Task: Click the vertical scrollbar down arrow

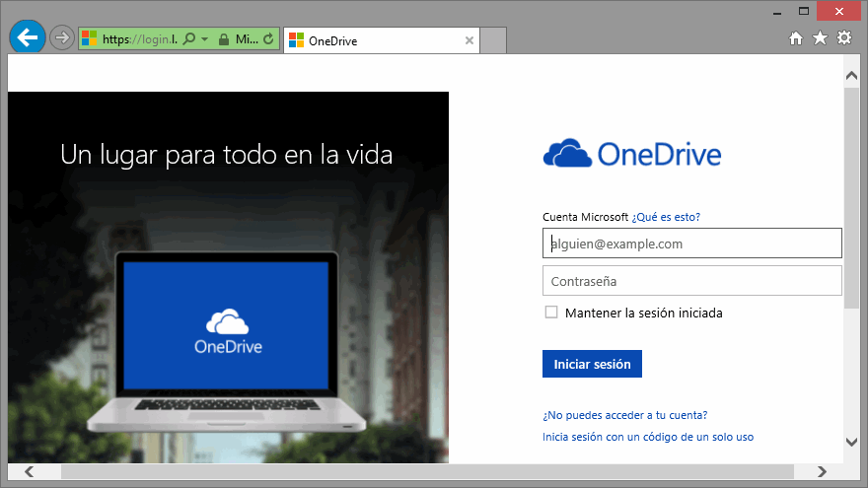Action: (x=851, y=443)
